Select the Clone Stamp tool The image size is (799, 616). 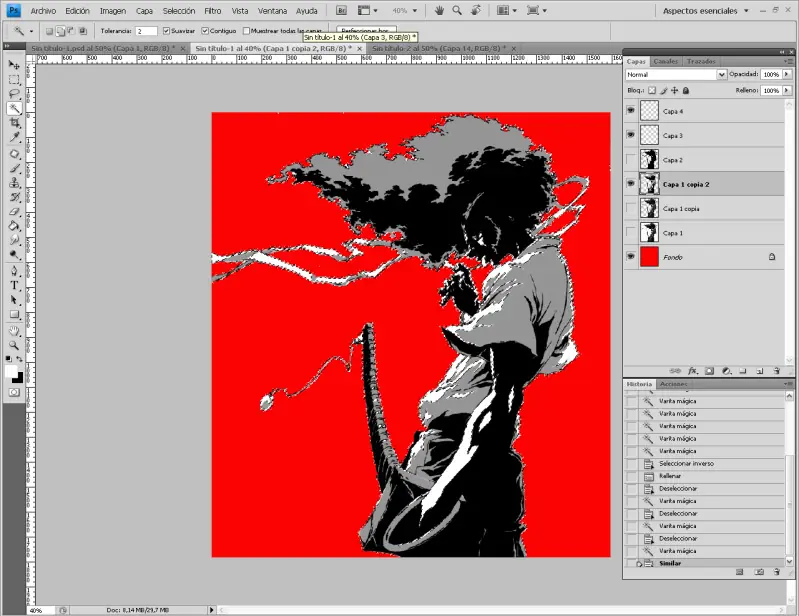14,183
